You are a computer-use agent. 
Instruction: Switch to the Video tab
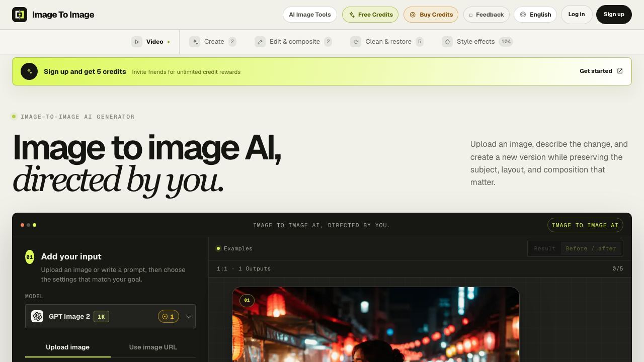[x=151, y=42]
